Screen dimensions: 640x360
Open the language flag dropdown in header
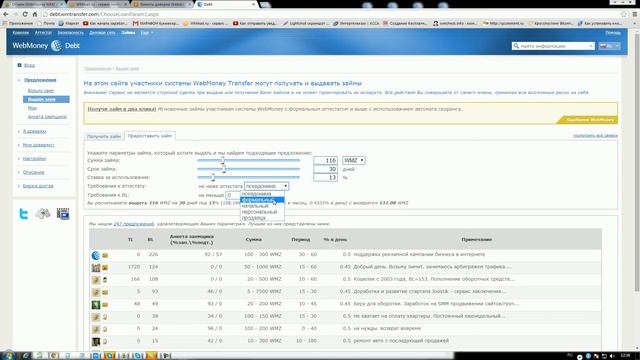tap(609, 46)
